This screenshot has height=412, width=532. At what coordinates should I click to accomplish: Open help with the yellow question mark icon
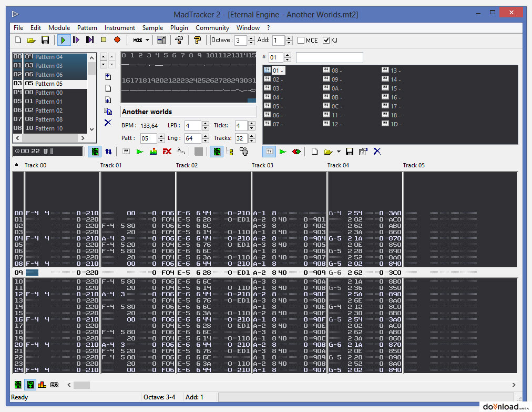click(x=197, y=40)
